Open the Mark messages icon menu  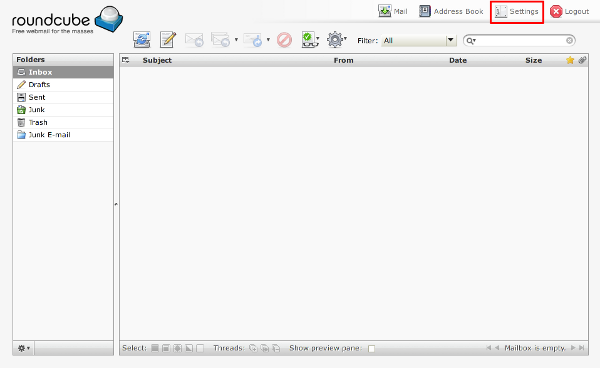point(310,39)
